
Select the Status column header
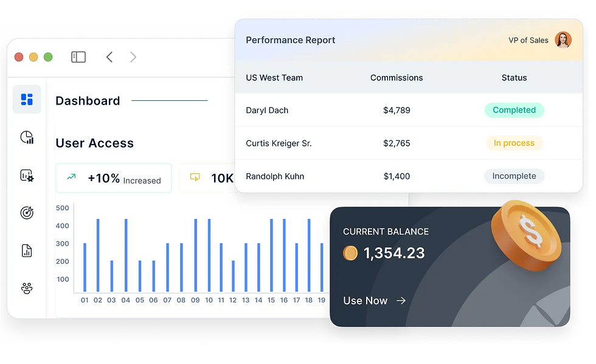point(514,78)
